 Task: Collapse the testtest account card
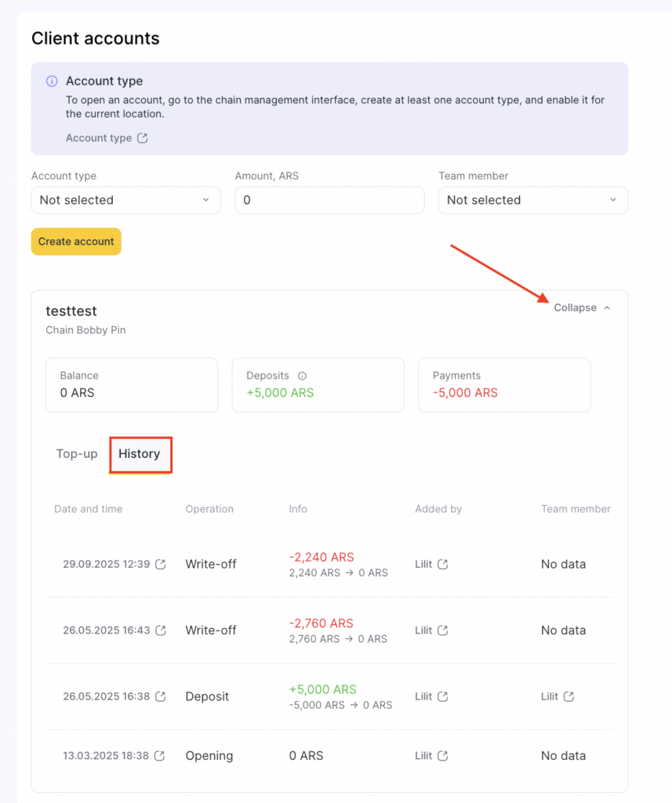coord(581,308)
